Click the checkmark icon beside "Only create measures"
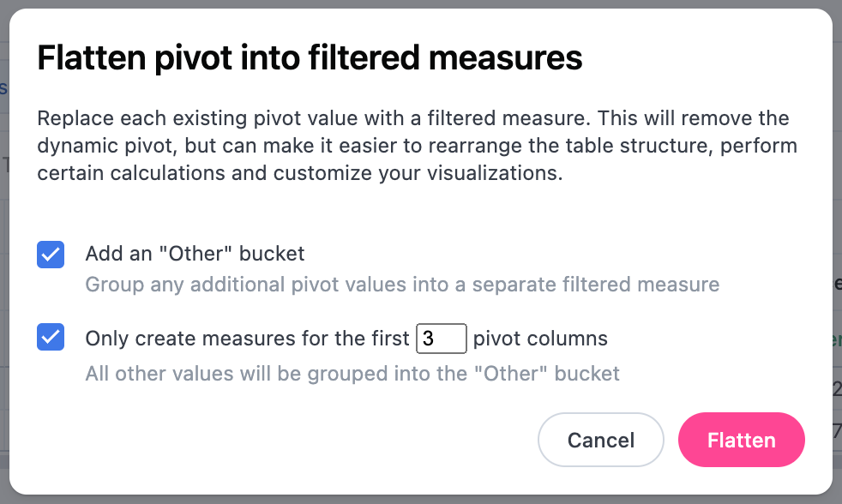Viewport: 842px width, 504px height. (51, 337)
